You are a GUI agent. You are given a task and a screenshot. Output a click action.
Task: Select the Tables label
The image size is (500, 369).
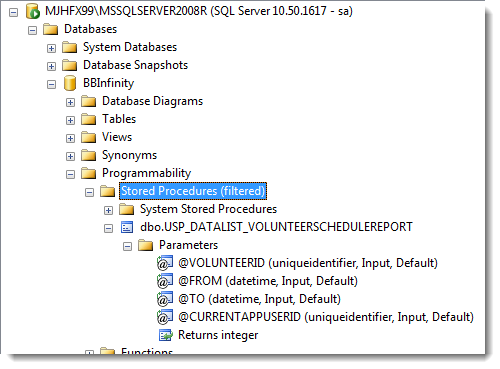click(x=119, y=119)
